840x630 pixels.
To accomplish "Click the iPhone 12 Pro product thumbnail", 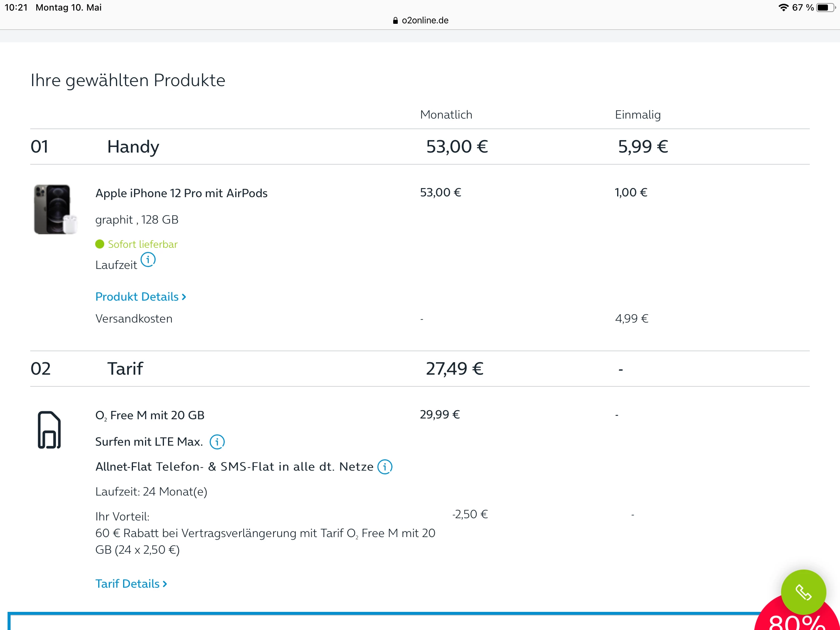I will click(55, 209).
